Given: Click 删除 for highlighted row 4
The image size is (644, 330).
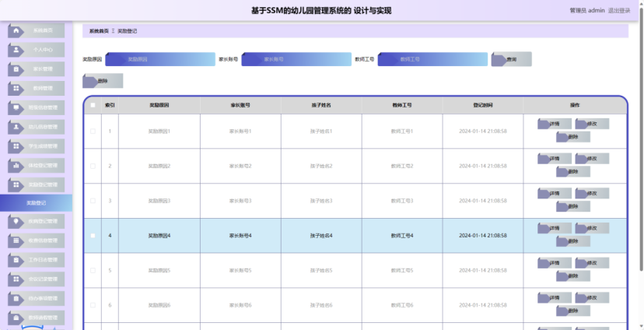Looking at the screenshot, I should coord(573,241).
